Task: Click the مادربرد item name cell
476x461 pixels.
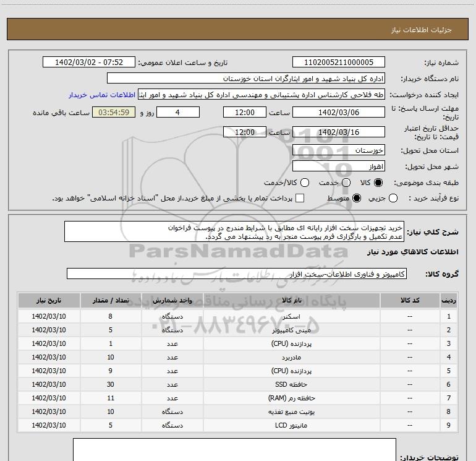Action: 291,357
